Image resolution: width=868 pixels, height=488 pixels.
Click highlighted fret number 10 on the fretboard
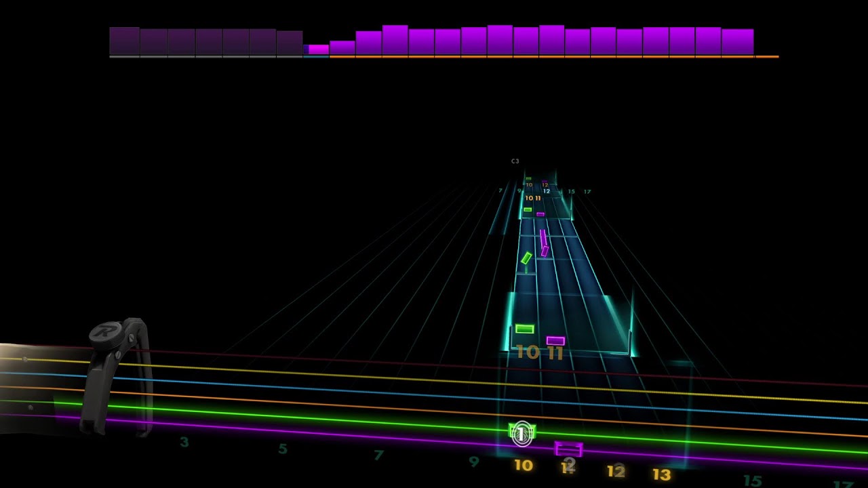point(523,466)
